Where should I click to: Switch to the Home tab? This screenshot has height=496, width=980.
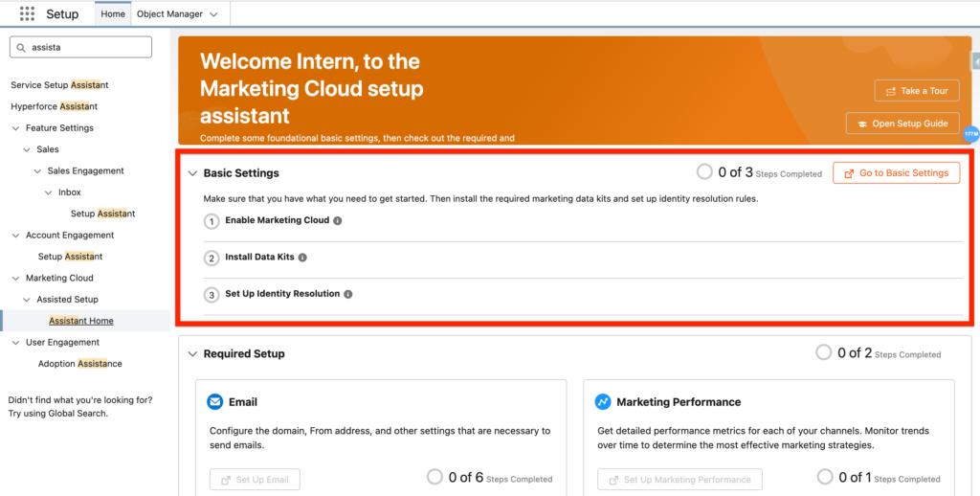tap(113, 14)
